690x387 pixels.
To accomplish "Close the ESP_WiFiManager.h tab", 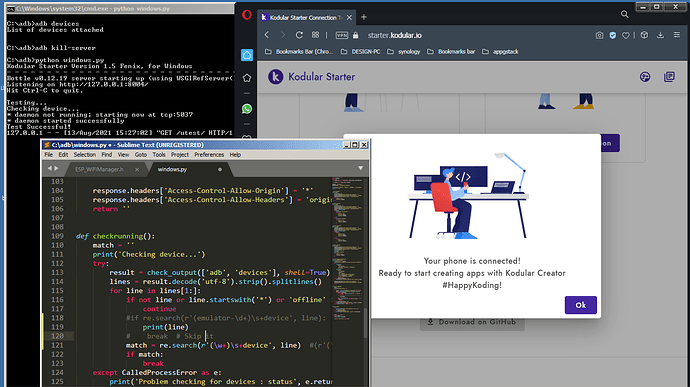I will pos(137,169).
